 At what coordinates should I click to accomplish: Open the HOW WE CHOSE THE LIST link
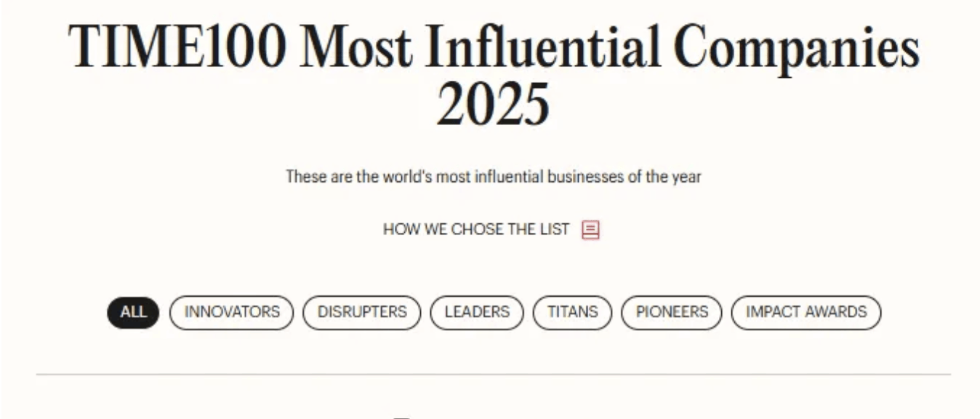point(476,230)
